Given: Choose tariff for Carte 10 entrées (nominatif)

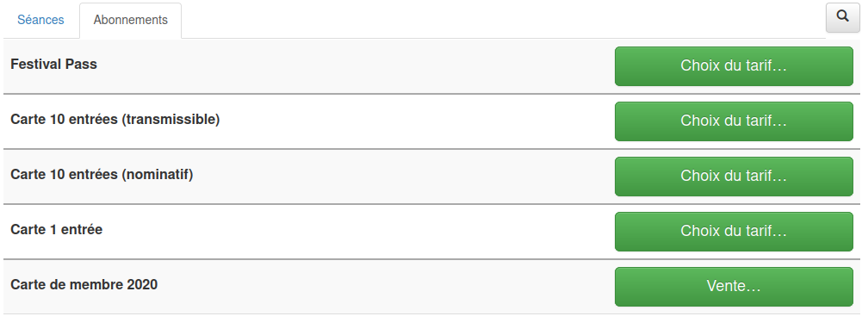Looking at the screenshot, I should [x=734, y=177].
